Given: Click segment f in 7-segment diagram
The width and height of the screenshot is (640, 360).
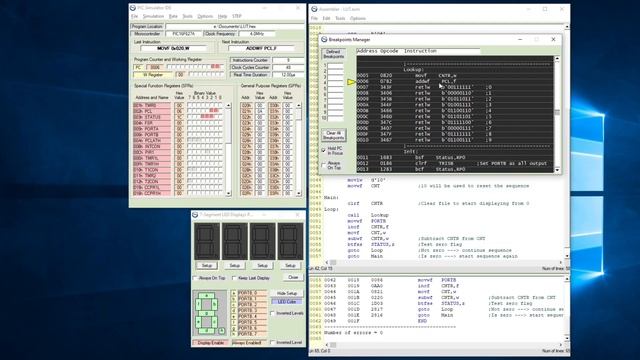Looking at the screenshot, I should pyautogui.click(x=198, y=304).
